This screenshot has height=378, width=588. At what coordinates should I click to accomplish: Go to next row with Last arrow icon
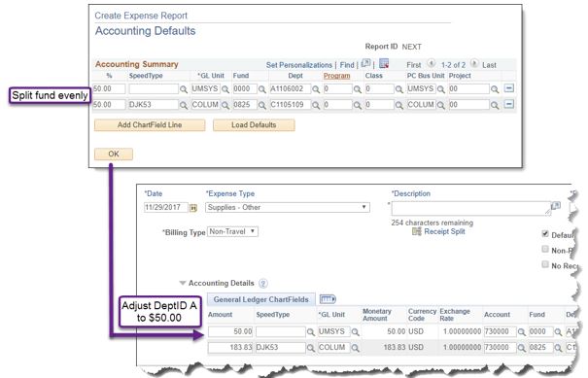point(474,63)
